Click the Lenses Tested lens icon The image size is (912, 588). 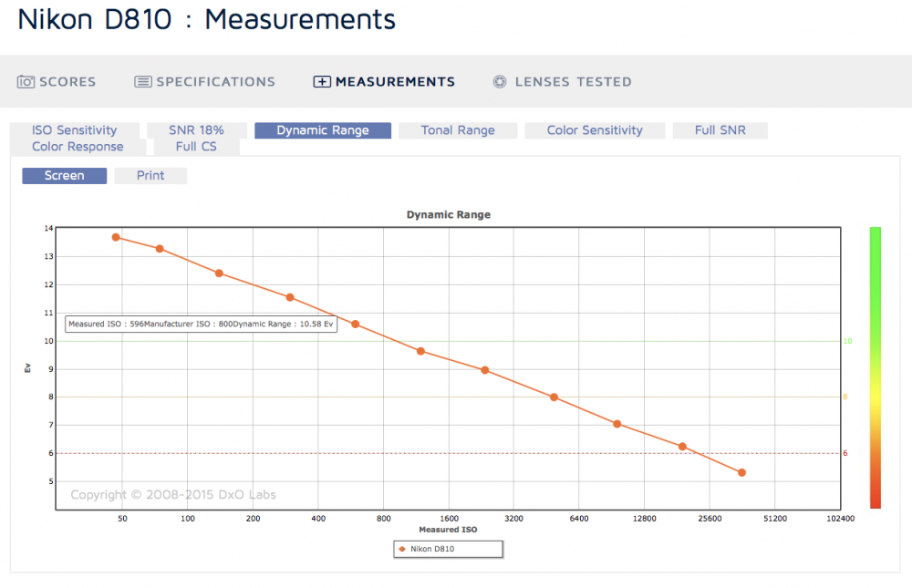pyautogui.click(x=500, y=82)
